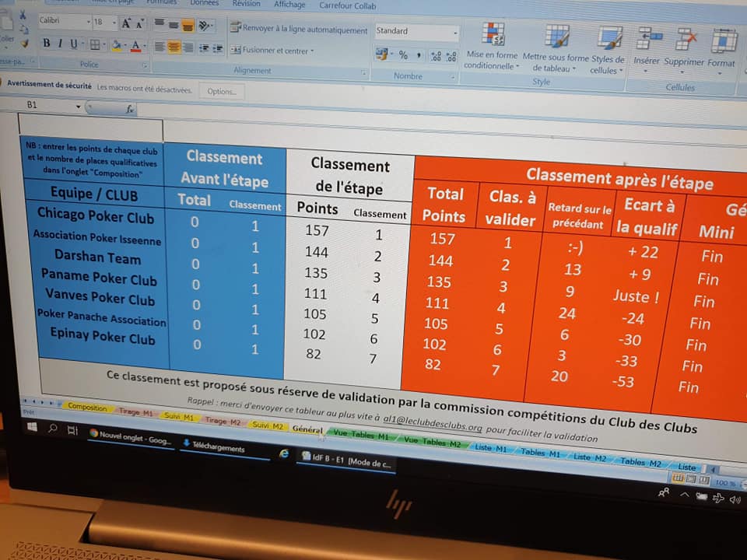Expand the Fusionner et centrer dropdown

(x=312, y=51)
